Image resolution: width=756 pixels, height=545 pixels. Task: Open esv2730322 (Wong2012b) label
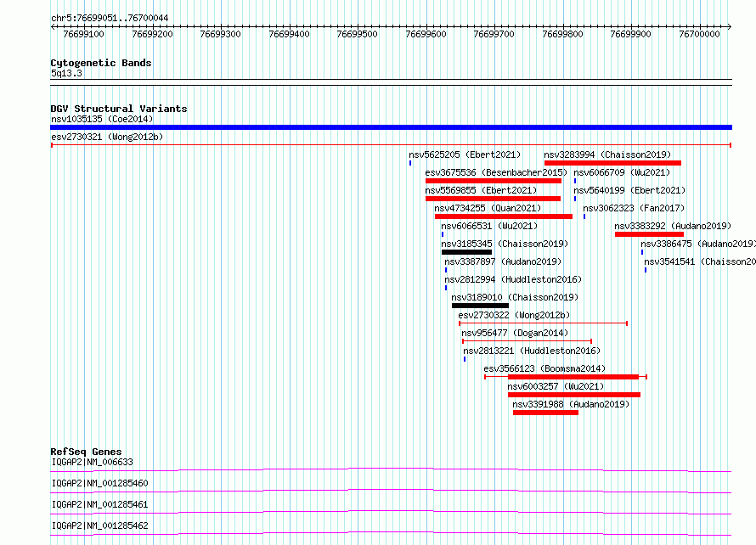(x=514, y=315)
